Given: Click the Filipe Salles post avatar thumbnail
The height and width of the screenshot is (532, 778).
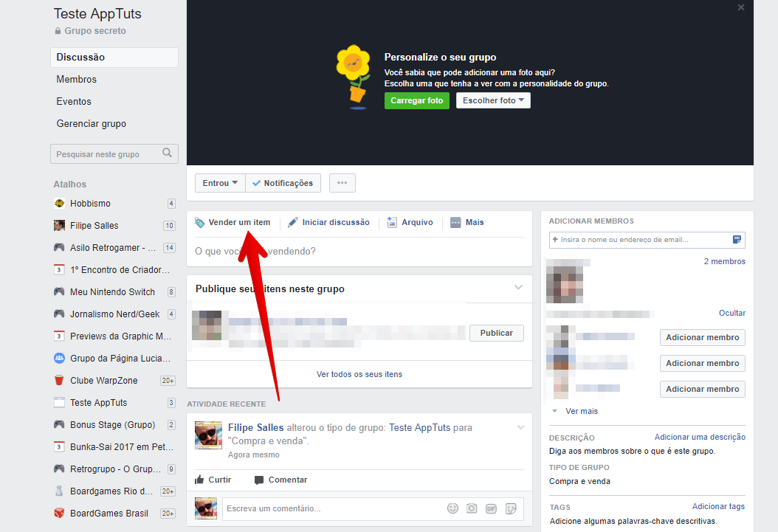Looking at the screenshot, I should point(208,435).
